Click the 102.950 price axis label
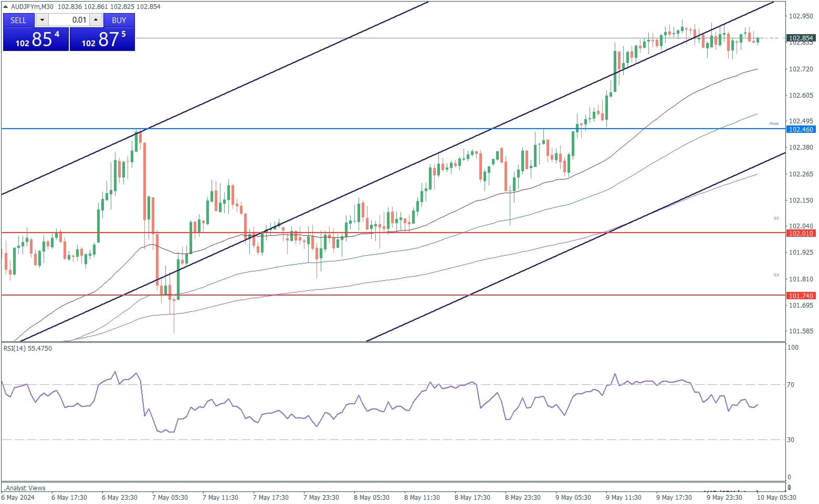 pos(801,16)
